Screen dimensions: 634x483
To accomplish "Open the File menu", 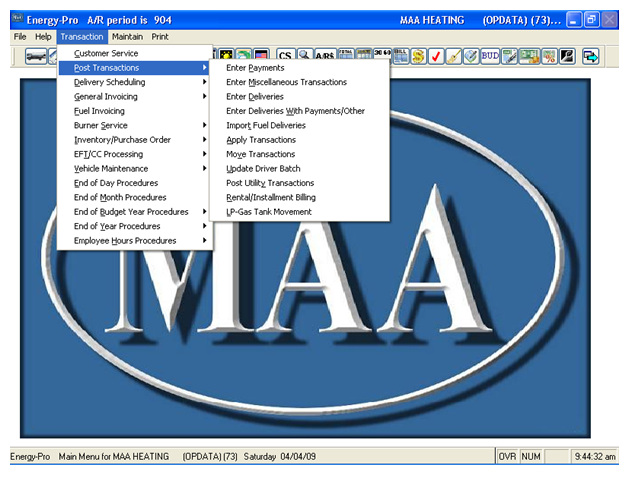I will tap(20, 37).
